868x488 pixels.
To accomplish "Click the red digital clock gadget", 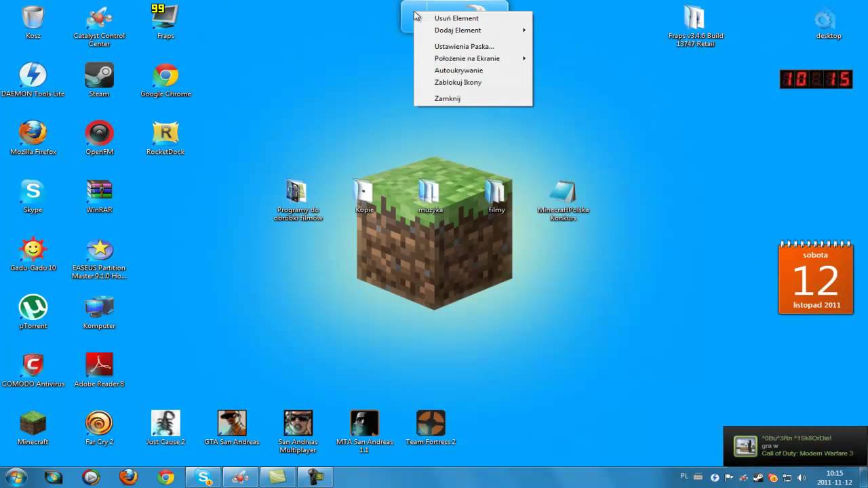I will tap(816, 79).
